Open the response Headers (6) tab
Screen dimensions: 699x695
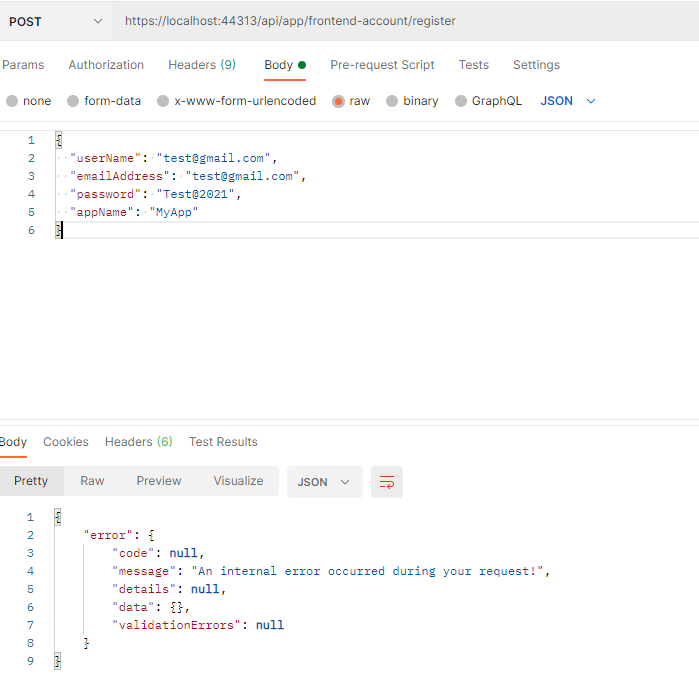point(139,442)
